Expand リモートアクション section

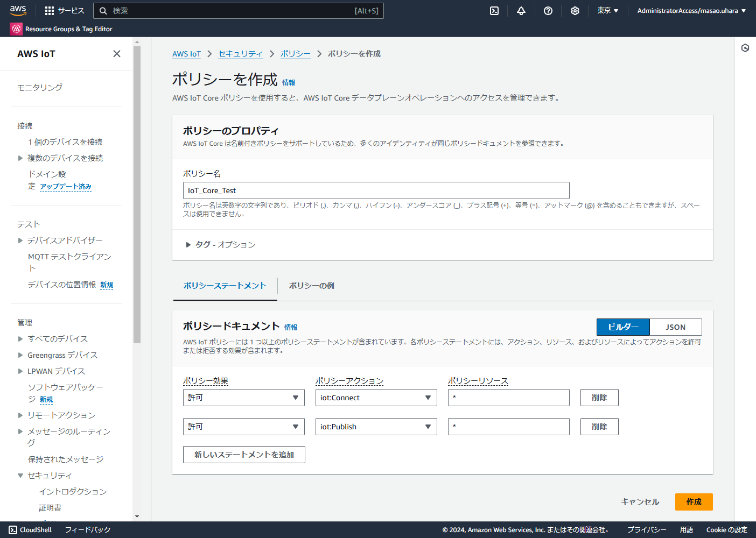pyautogui.click(x=20, y=415)
